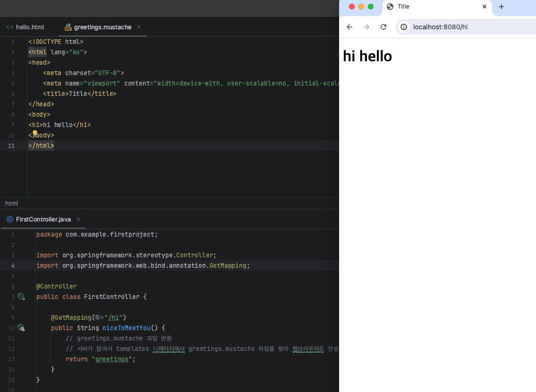Open a new browser tab
Screen dimensions: 536x392
tap(502, 7)
